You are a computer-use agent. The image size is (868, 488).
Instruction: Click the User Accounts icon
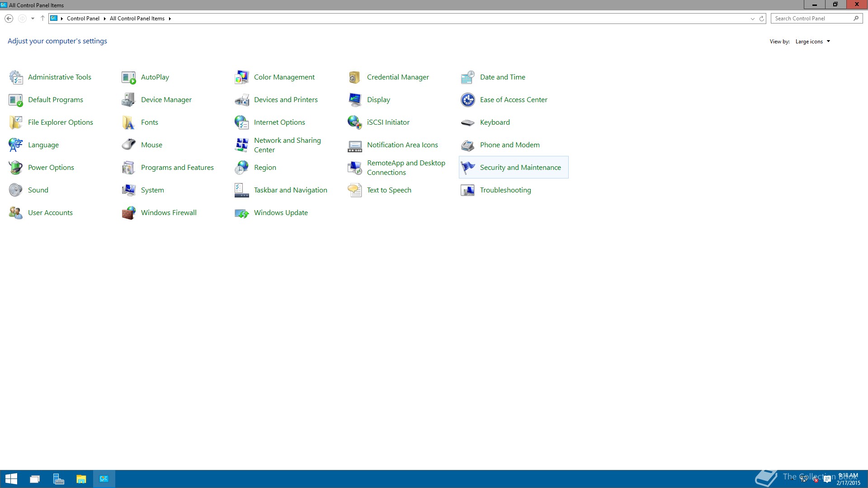(16, 213)
